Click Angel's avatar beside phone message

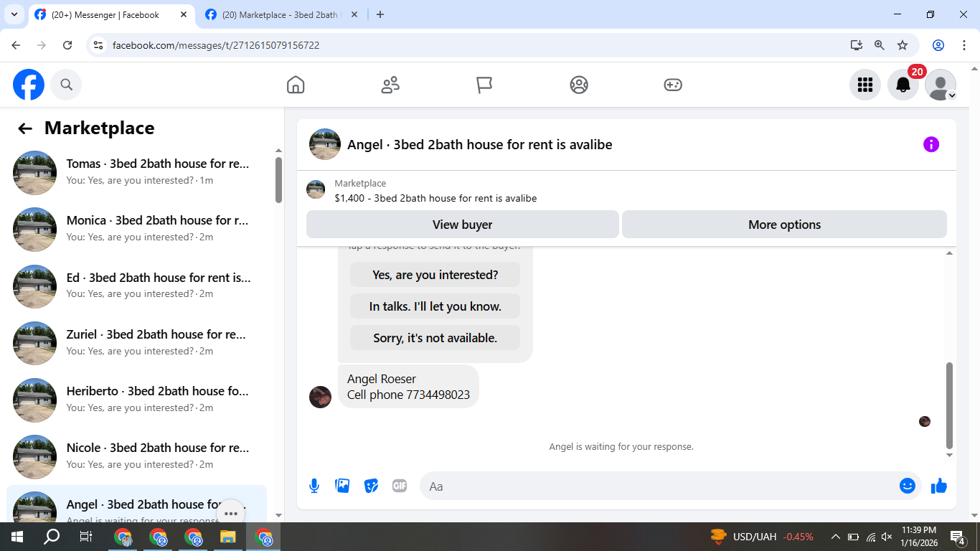320,397
